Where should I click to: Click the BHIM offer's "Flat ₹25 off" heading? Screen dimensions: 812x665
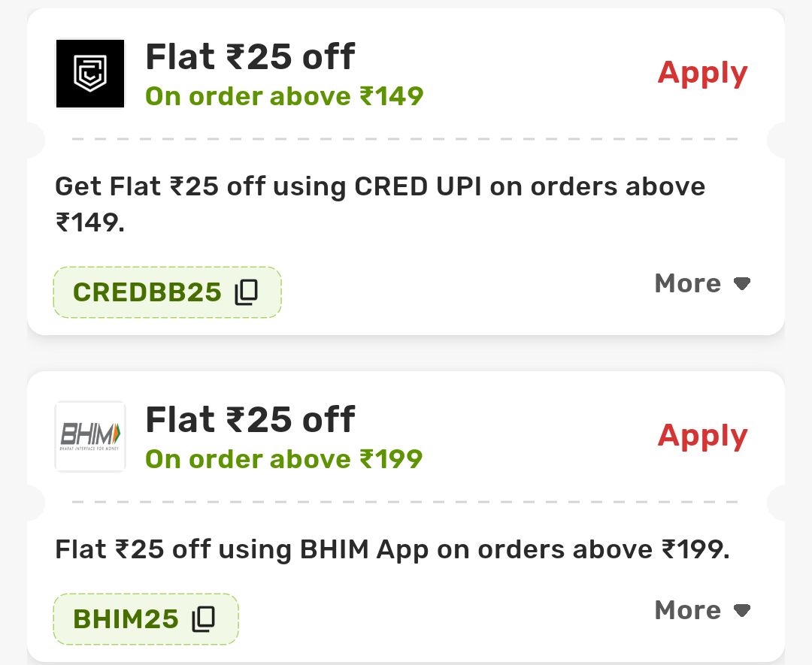250,420
